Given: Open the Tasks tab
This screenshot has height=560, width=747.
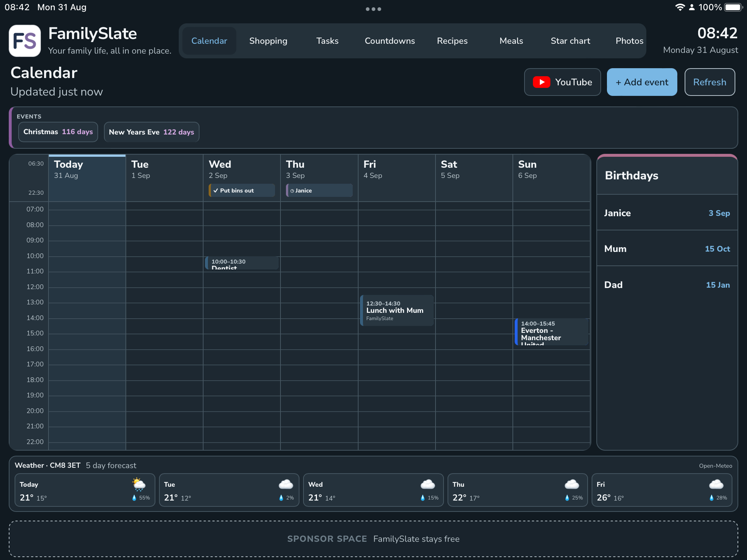Looking at the screenshot, I should point(328,41).
